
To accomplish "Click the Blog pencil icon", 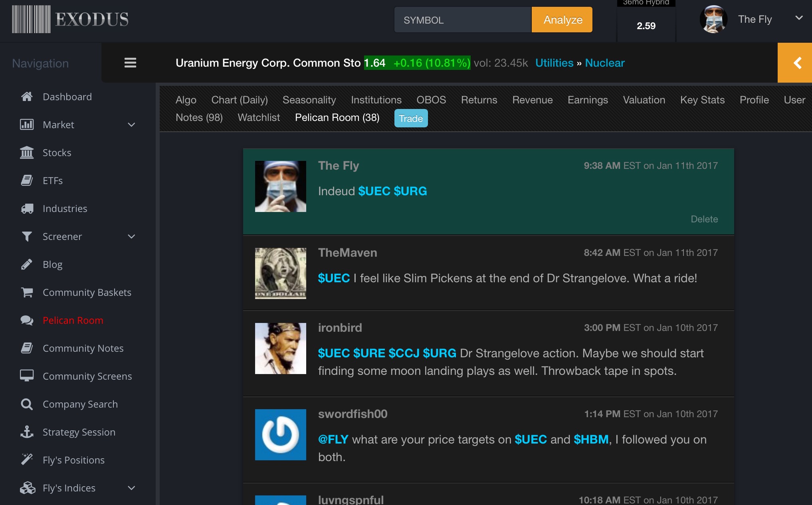I will point(27,264).
